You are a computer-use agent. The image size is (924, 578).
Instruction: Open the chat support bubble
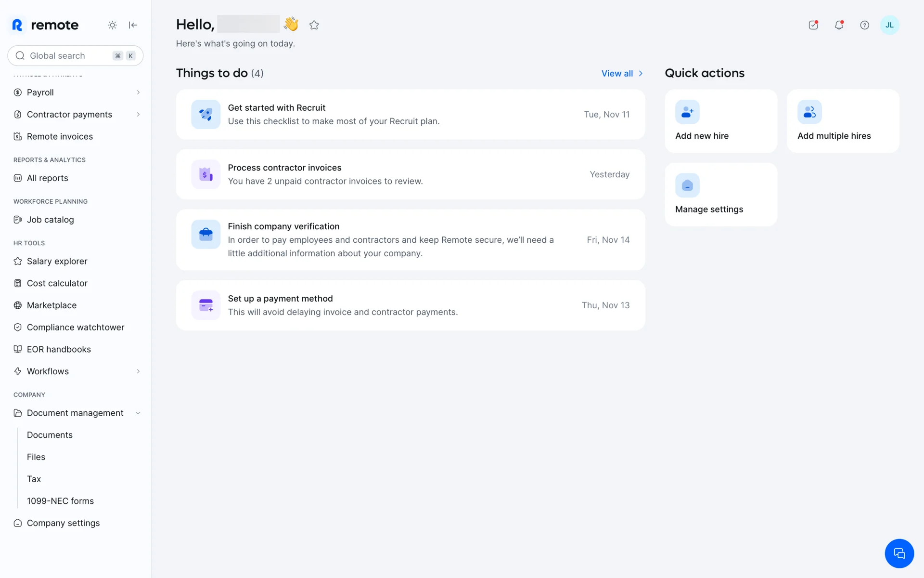(x=899, y=553)
